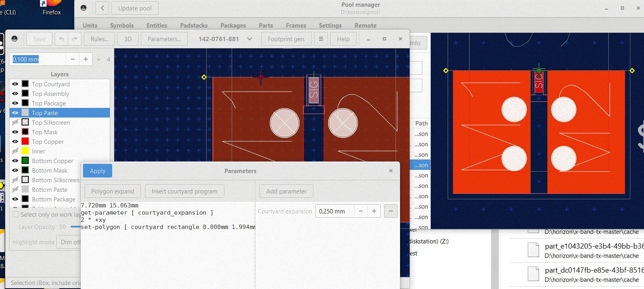Screen dimensions: 644x289
Task: Open the Highlight mode dropdown
Action: (x=69, y=242)
